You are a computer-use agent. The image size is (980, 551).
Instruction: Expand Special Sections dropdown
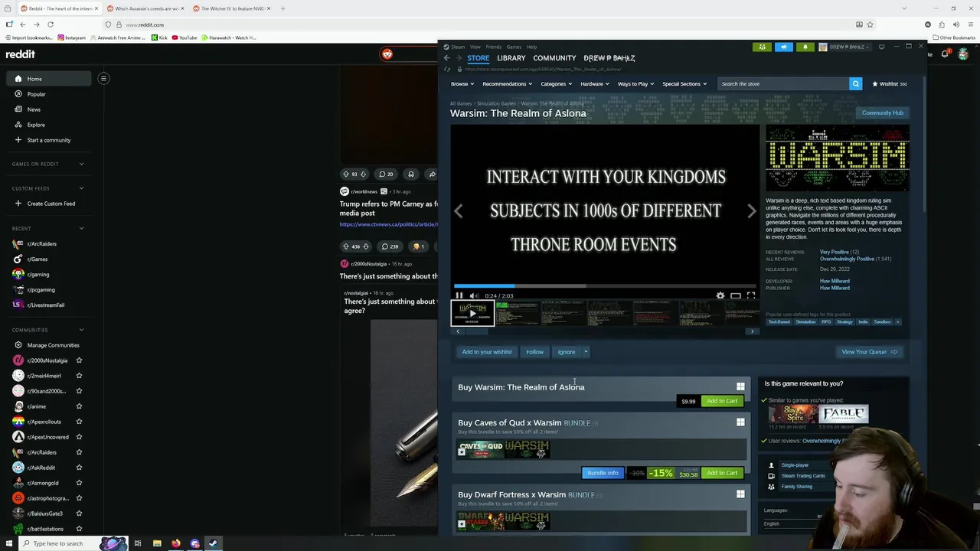(684, 83)
